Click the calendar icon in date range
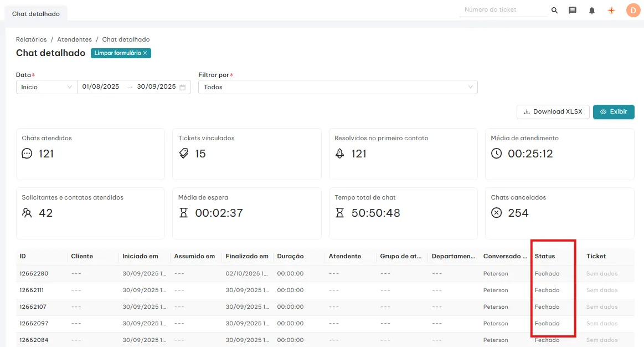The image size is (644, 347). coord(183,87)
